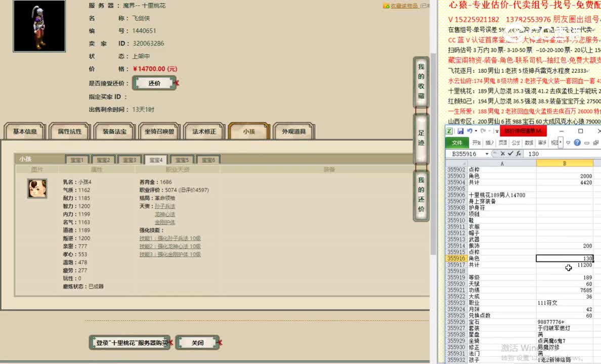601x364 pixels.
Task: Expand the Name Box dropdown arrow
Action: coord(487,154)
